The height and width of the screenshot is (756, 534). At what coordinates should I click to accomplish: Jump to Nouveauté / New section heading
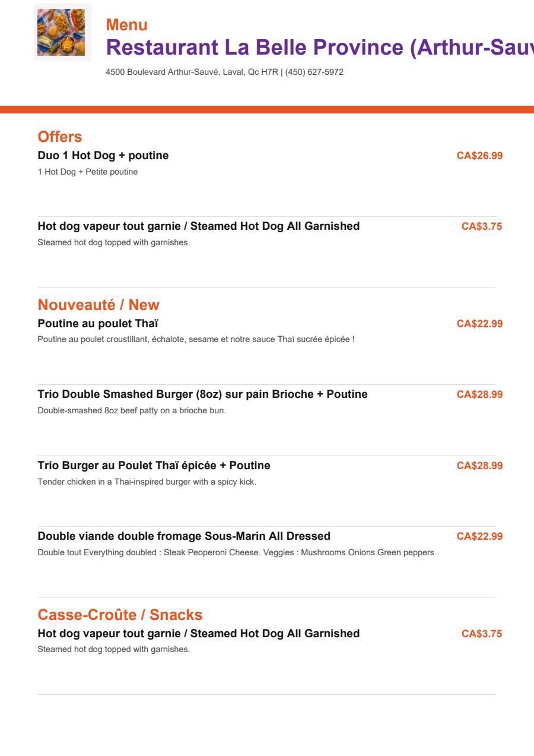tap(98, 305)
